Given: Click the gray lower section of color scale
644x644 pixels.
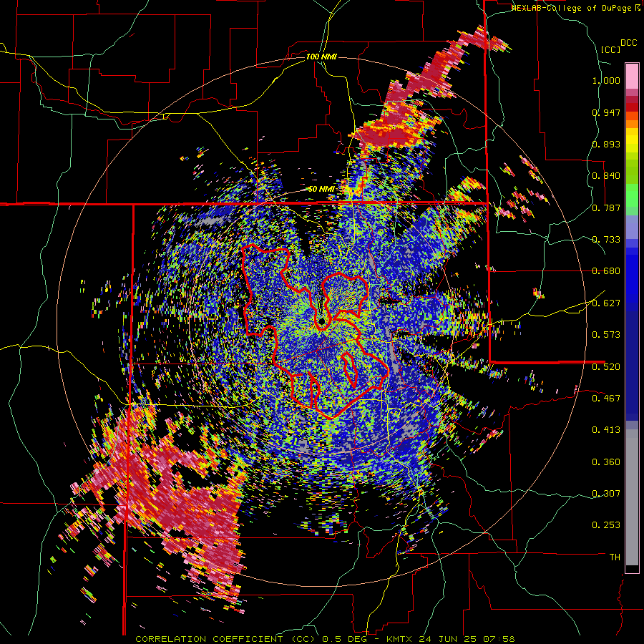Looking at the screenshot, I should tap(632, 497).
